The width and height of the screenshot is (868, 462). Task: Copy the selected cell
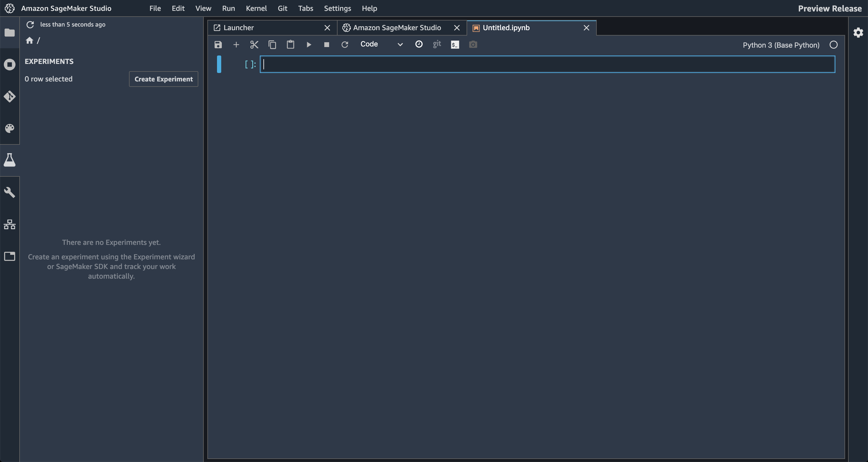pyautogui.click(x=272, y=45)
